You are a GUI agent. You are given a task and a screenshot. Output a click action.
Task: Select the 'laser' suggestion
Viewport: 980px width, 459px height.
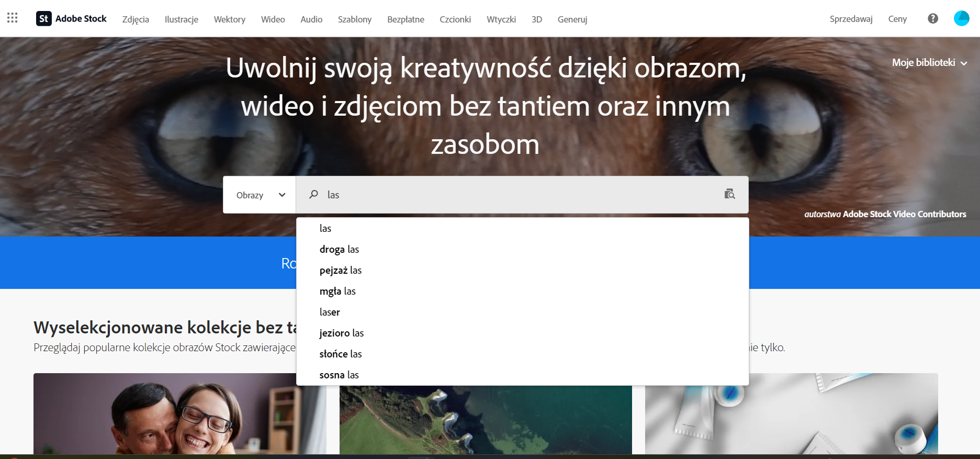[523, 312]
